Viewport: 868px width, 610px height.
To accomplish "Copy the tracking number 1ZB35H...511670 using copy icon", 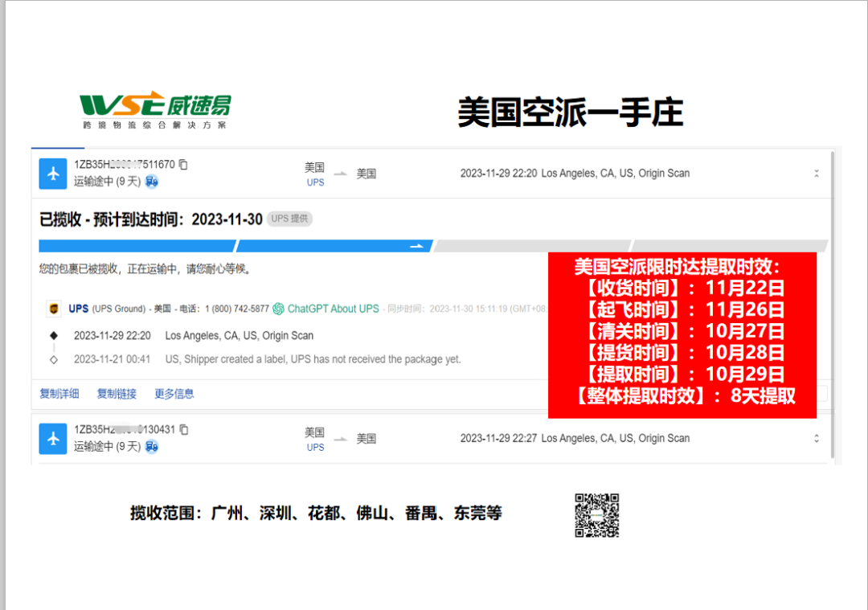I will click(x=183, y=166).
